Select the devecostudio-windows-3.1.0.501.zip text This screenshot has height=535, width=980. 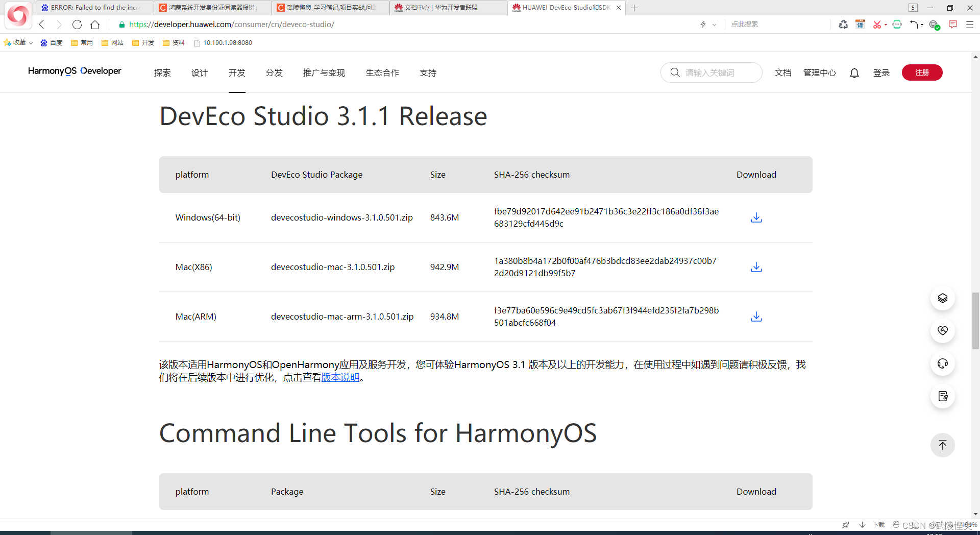pos(342,217)
